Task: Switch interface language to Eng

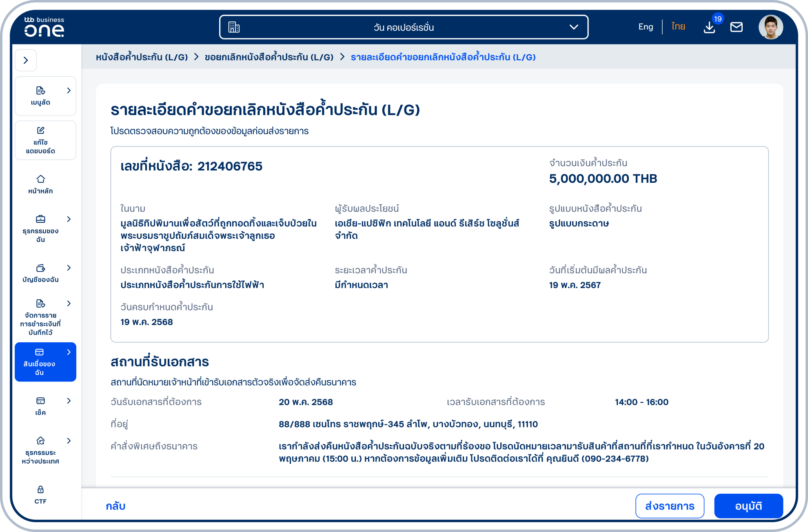Action: coord(646,27)
